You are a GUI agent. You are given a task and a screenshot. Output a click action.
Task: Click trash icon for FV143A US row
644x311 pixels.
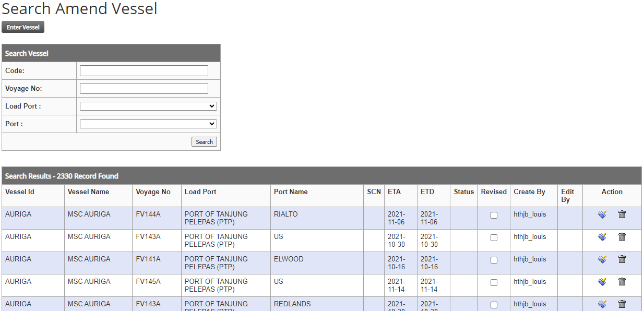pos(622,237)
